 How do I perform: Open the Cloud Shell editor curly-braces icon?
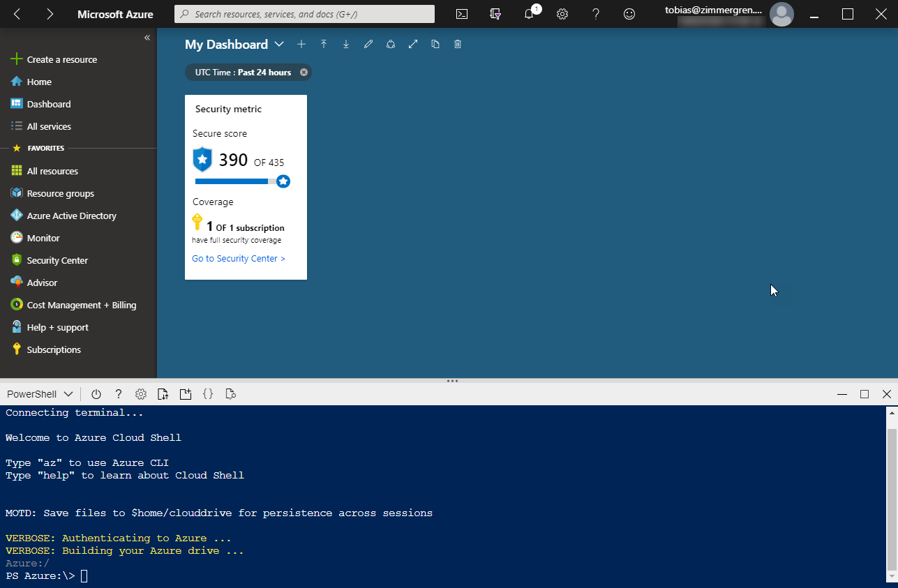pos(207,394)
